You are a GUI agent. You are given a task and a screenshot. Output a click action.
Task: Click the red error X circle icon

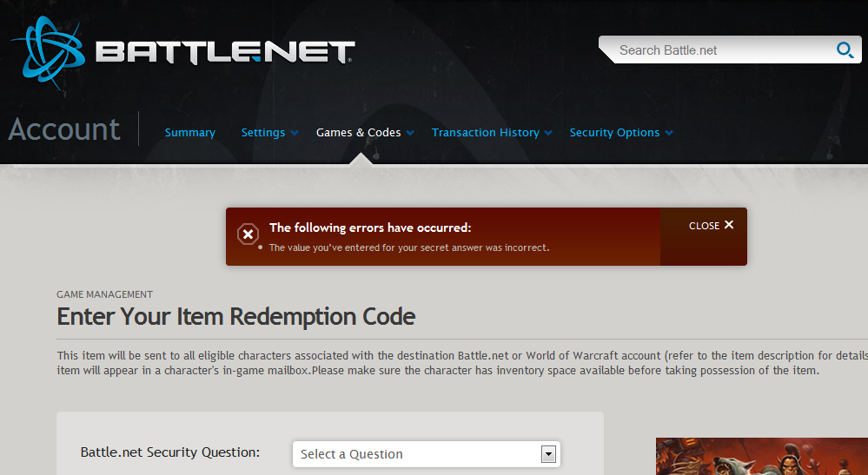coord(248,234)
